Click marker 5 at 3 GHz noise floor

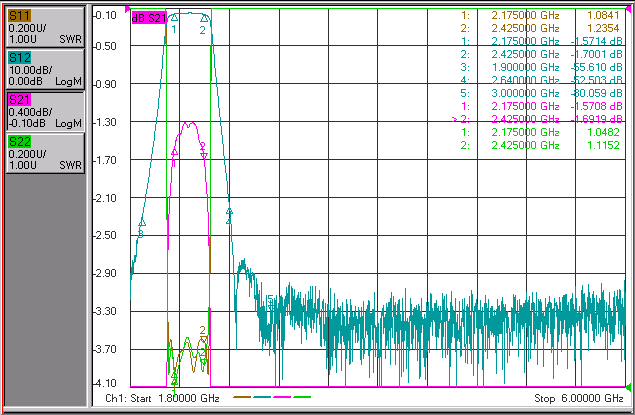point(270,302)
